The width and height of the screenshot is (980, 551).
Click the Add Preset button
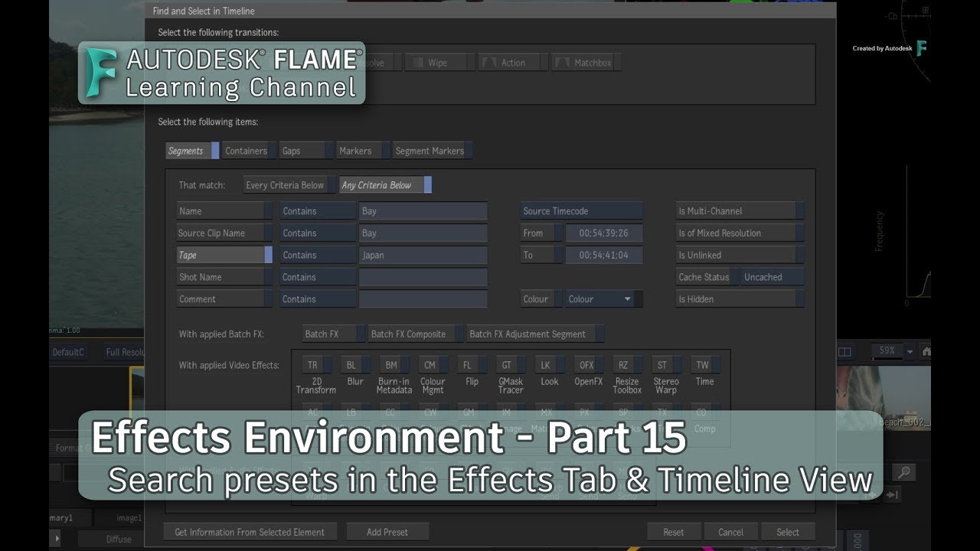pyautogui.click(x=387, y=532)
